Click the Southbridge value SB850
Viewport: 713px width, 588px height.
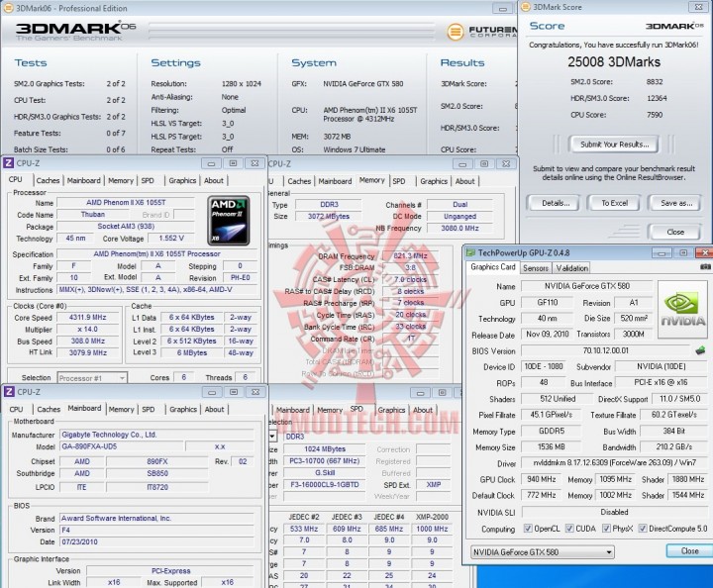pos(157,473)
